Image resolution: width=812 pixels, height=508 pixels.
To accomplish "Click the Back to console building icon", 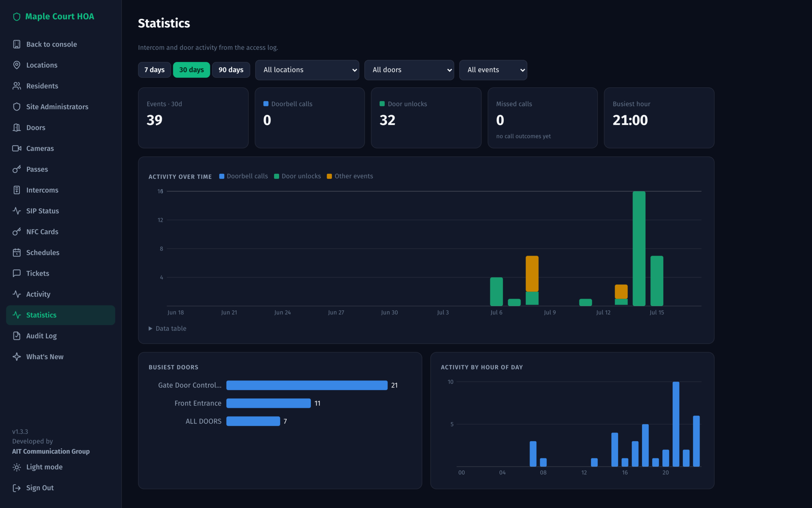I will tap(16, 44).
